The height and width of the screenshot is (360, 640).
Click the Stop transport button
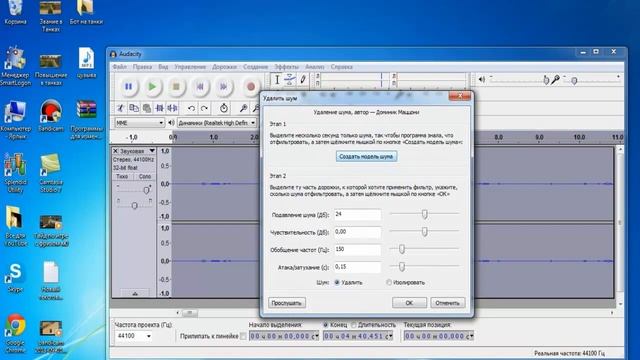(x=176, y=87)
